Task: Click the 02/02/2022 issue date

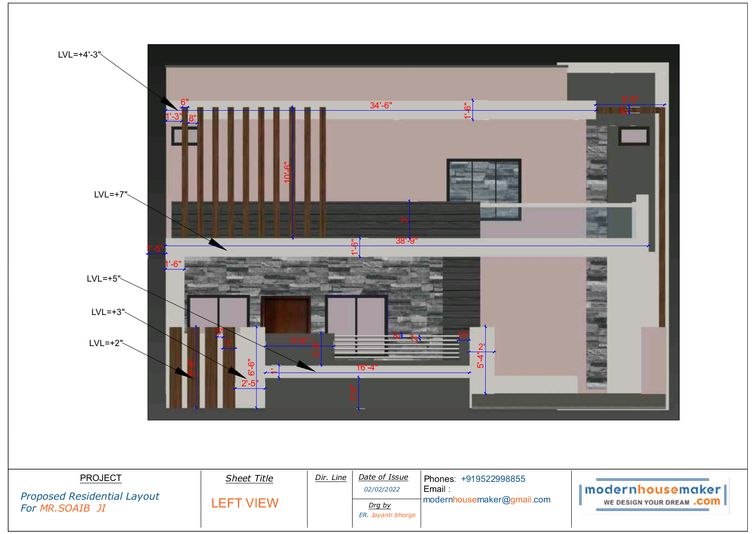Action: 382,490
